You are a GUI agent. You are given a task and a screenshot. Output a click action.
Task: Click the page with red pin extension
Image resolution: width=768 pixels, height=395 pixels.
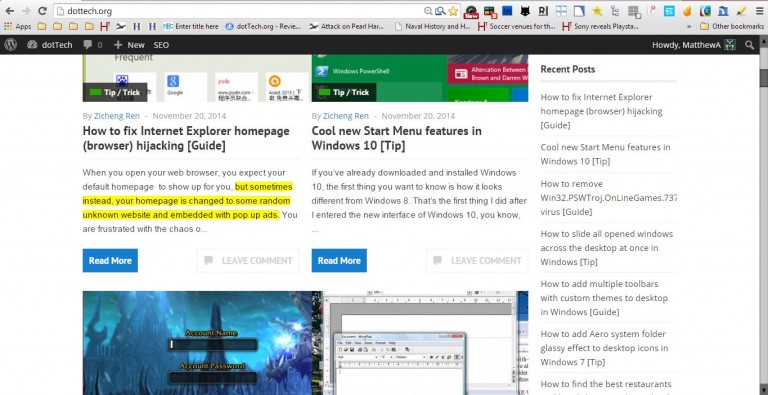pos(651,11)
